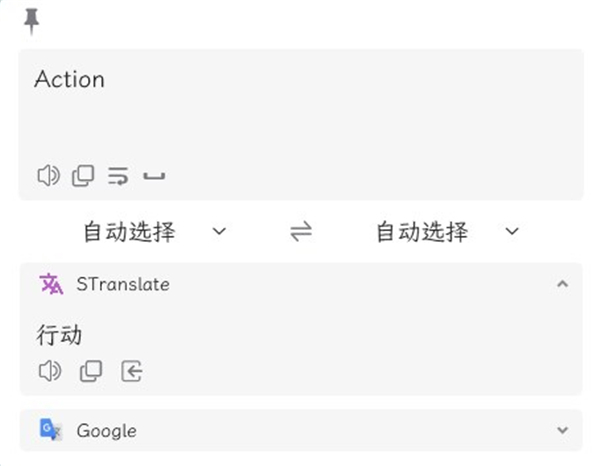600x466 pixels.
Task: Play audio of the translation 行动
Action: pyautogui.click(x=49, y=371)
